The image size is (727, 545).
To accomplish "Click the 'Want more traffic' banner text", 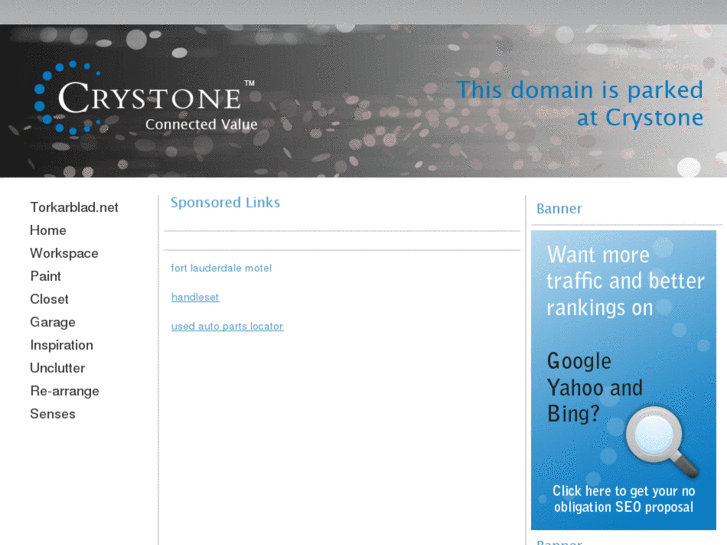I will [x=625, y=281].
